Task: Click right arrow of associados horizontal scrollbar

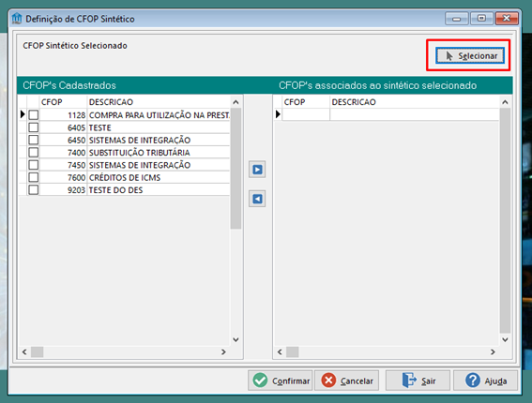Action: [493, 351]
